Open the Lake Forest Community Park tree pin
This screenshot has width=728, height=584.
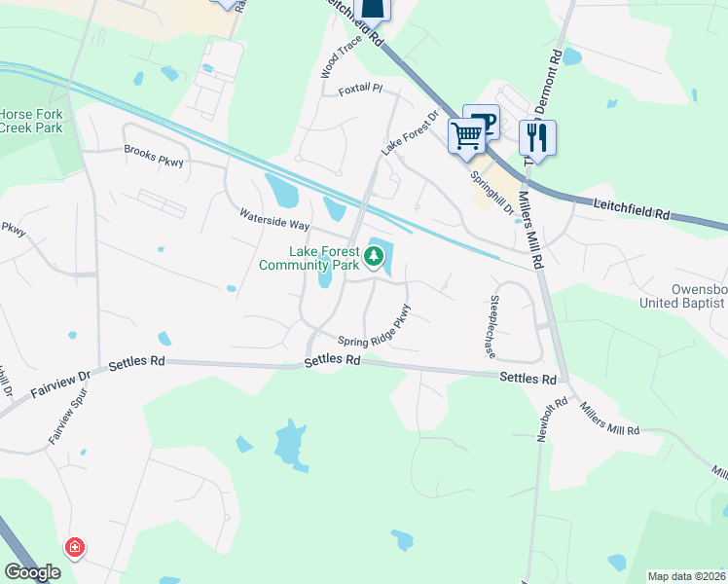(374, 257)
